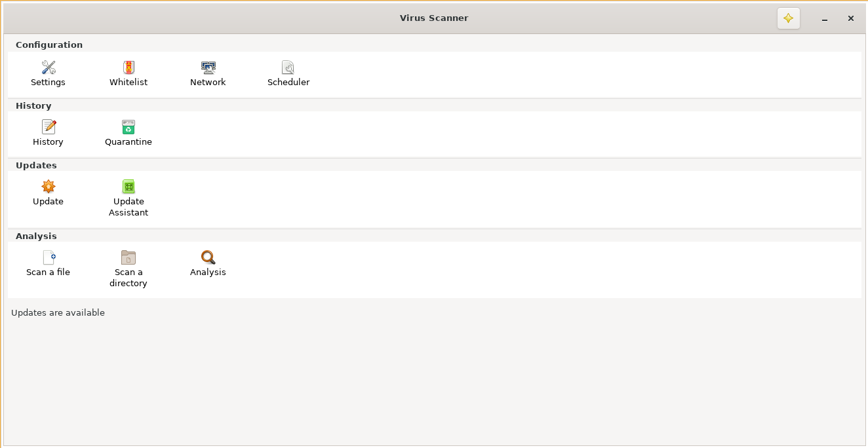
Task: Select the Scan a file icon
Action: pos(49,257)
